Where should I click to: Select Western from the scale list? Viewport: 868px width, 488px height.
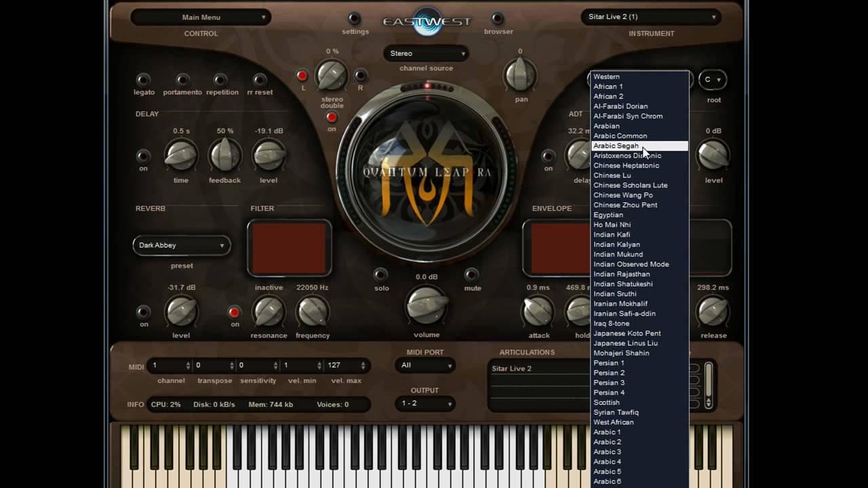[639, 77]
